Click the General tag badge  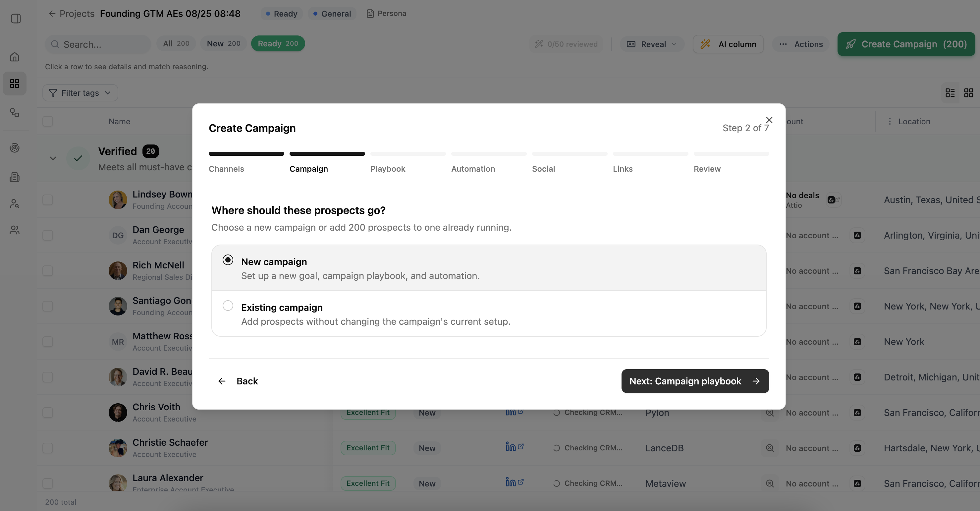point(332,14)
